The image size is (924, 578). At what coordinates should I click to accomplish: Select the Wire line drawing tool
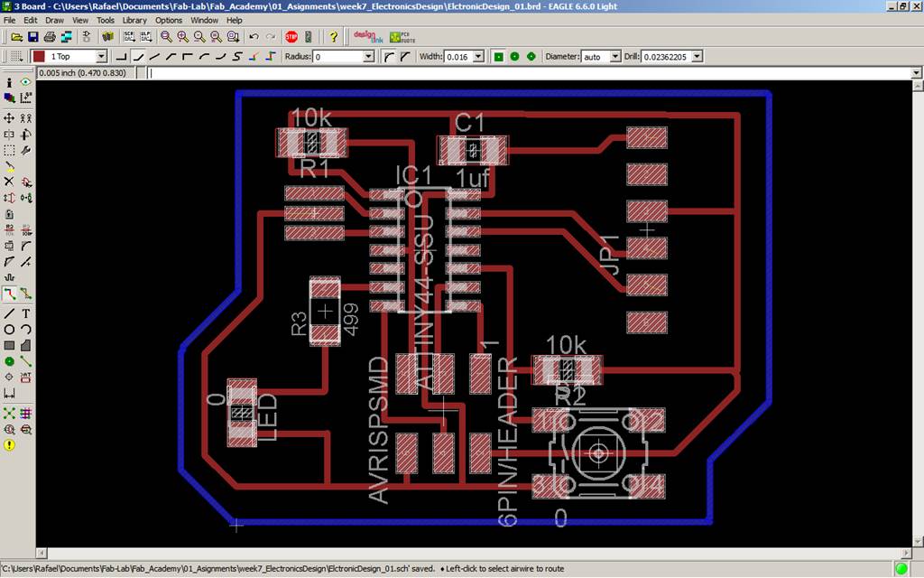click(9, 313)
